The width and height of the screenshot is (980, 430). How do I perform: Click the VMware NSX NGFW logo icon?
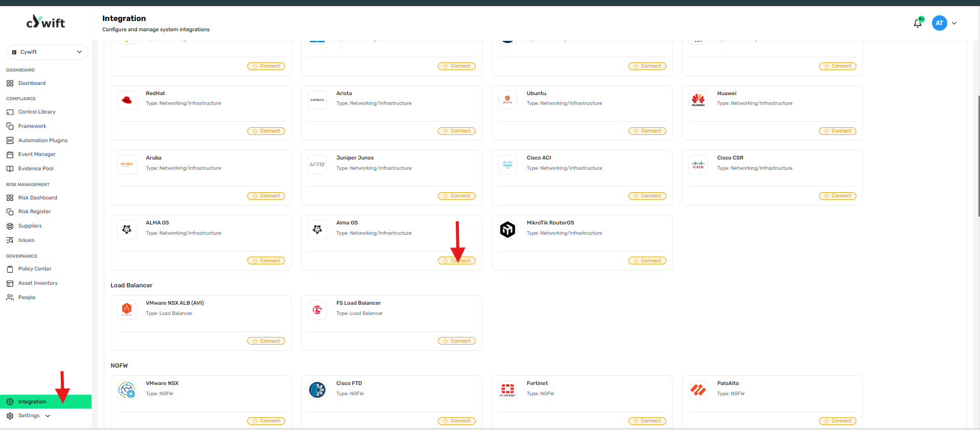click(x=127, y=390)
